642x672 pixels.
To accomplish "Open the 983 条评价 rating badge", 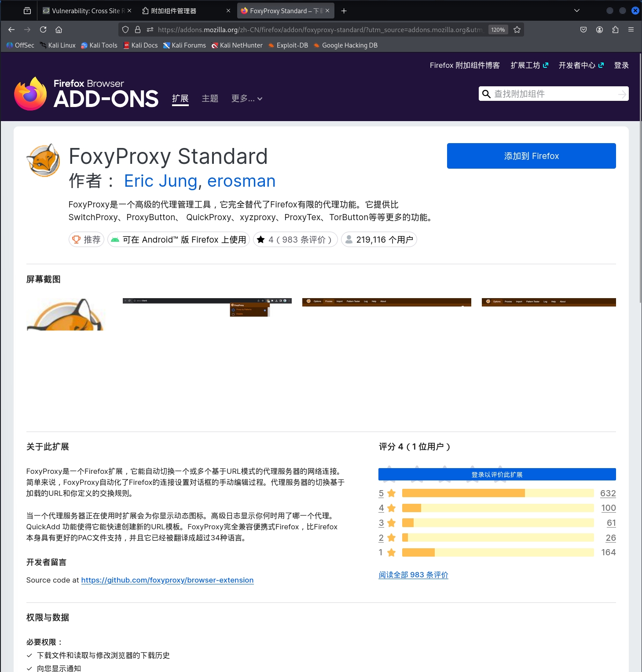I will 295,240.
